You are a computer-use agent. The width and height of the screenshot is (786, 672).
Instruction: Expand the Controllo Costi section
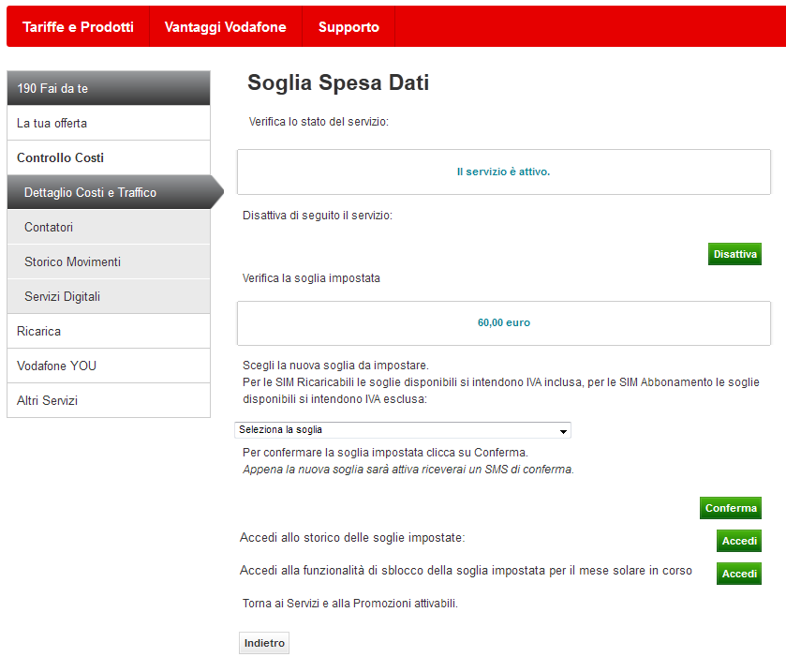coord(108,157)
